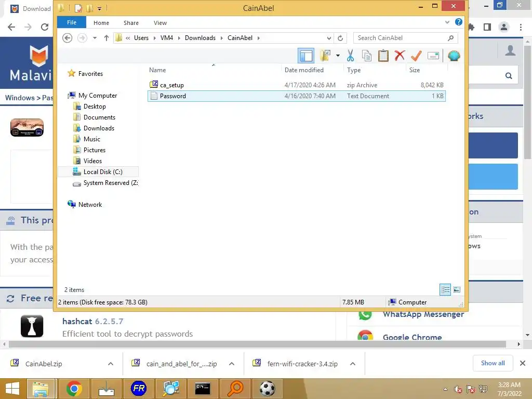Click the Search CainAbel field
532x399 pixels.
click(405, 38)
